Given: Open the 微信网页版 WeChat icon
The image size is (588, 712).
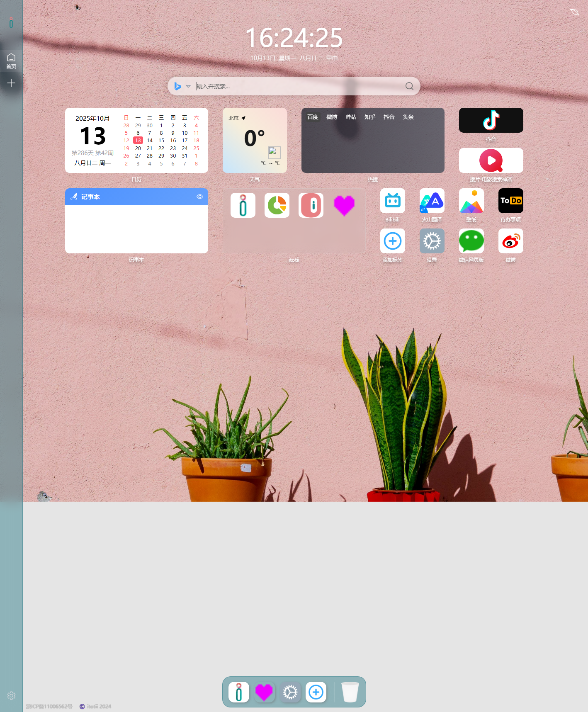Looking at the screenshot, I should tap(471, 241).
